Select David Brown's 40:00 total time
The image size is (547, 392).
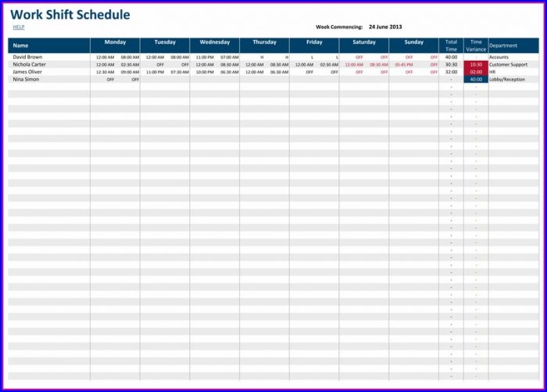(451, 57)
